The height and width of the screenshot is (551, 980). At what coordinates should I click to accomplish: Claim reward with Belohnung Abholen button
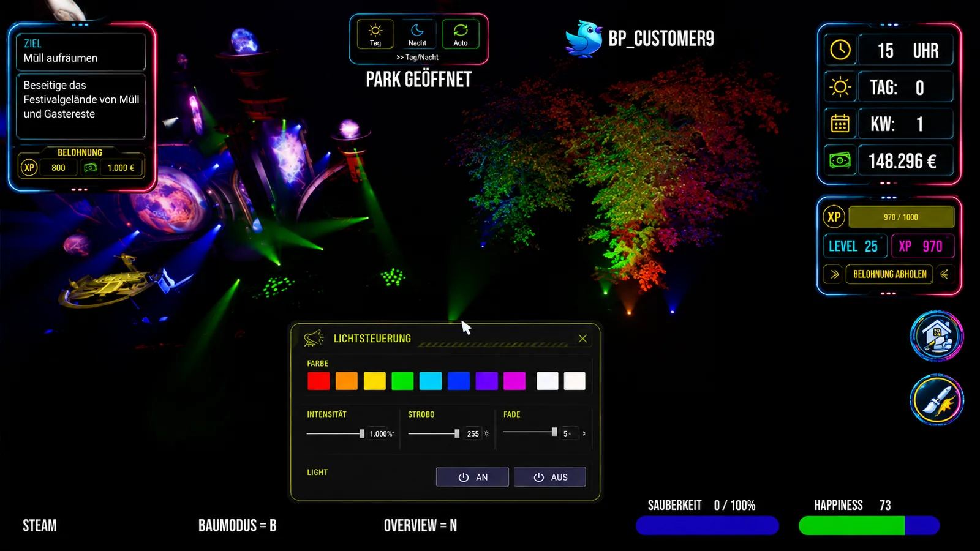(x=889, y=274)
